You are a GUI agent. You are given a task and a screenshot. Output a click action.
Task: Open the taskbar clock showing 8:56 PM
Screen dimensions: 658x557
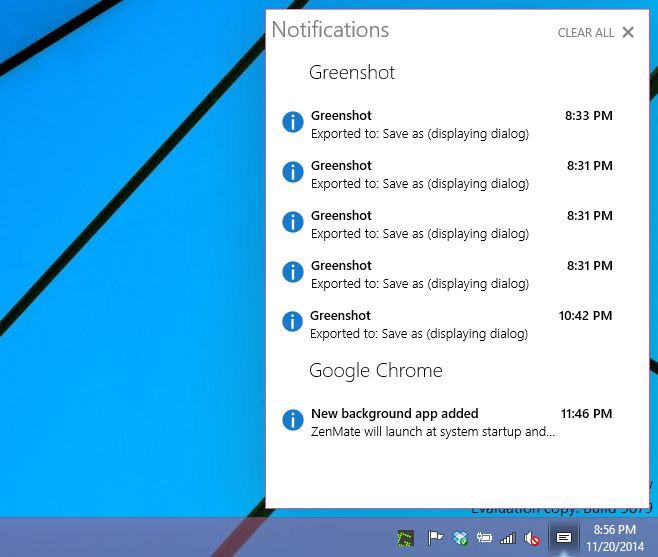pyautogui.click(x=614, y=538)
